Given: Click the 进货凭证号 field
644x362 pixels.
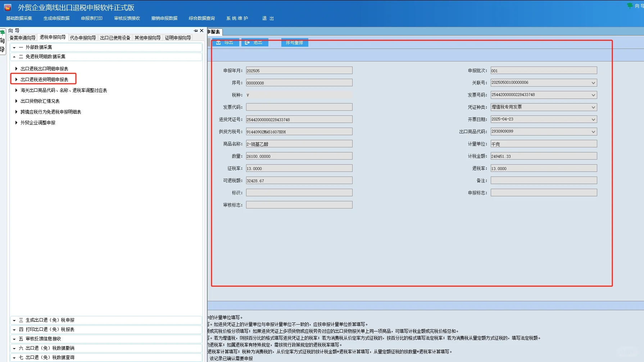Looking at the screenshot, I should (299, 119).
